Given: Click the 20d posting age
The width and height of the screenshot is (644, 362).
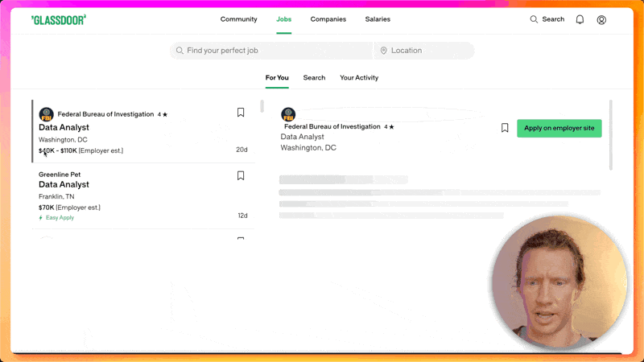Looking at the screenshot, I should pyautogui.click(x=242, y=150).
